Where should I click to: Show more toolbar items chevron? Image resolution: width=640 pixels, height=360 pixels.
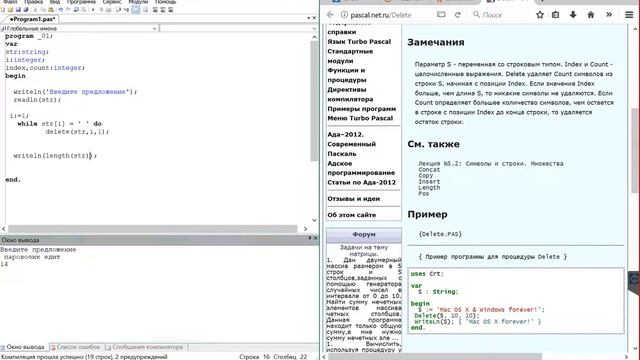click(609, 15)
